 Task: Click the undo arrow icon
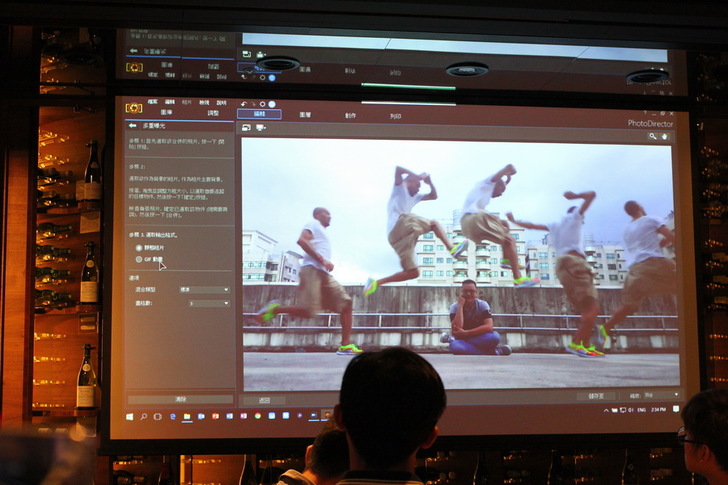coord(244,104)
